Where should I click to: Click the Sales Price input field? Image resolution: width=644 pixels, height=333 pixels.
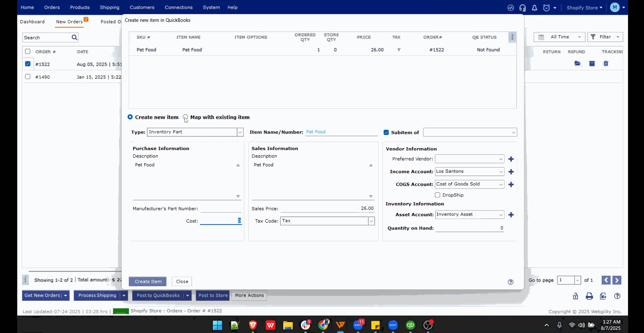tap(327, 209)
